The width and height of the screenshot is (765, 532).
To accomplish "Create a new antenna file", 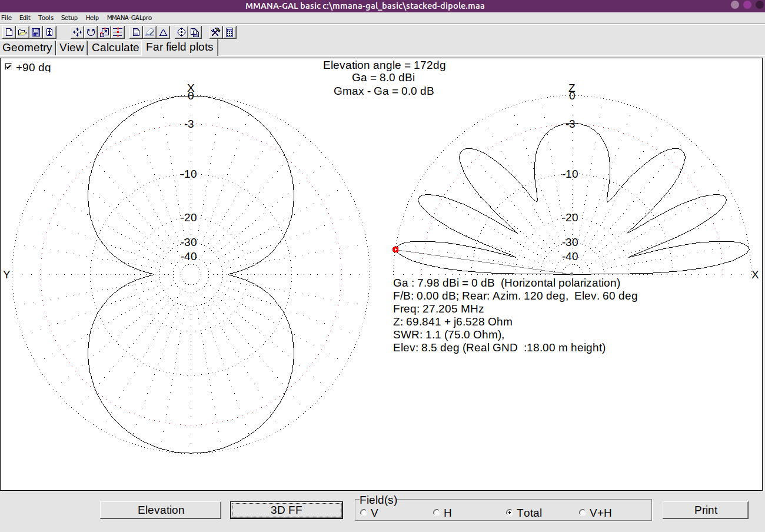I will click(9, 32).
